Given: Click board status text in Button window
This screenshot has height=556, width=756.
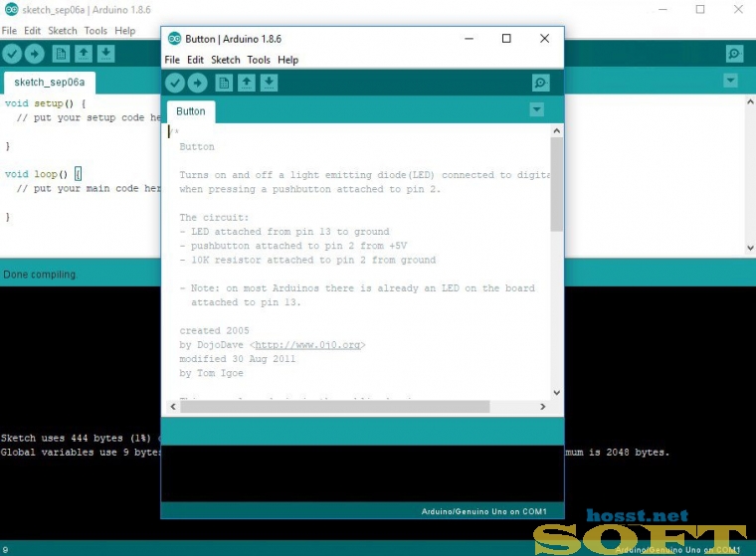Looking at the screenshot, I should pos(484,511).
